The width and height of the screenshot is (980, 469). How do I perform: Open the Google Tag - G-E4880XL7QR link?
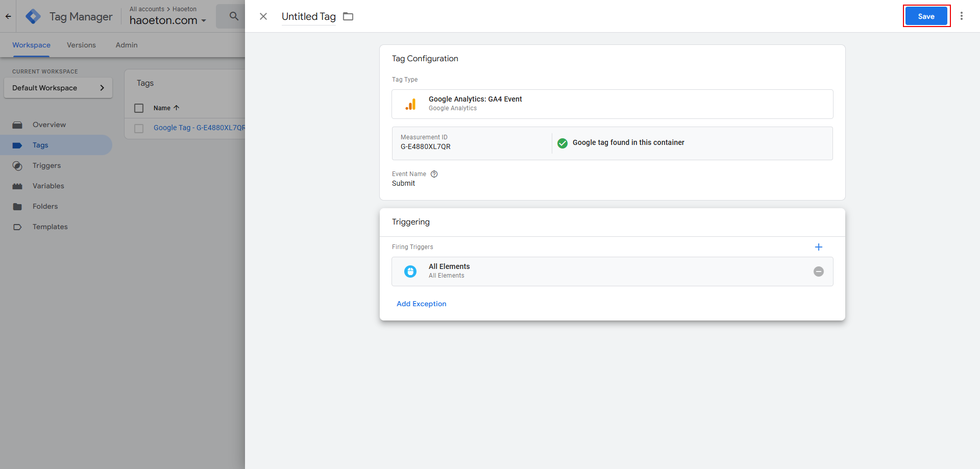tap(199, 128)
